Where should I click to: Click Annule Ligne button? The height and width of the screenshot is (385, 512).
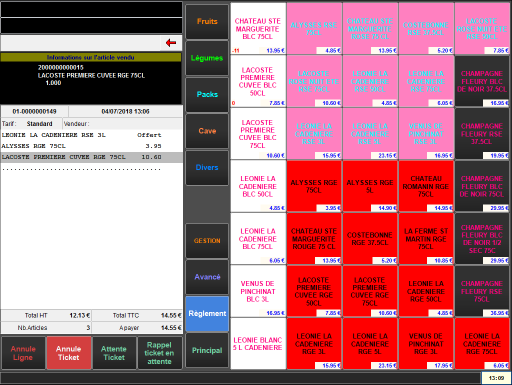pos(23,353)
